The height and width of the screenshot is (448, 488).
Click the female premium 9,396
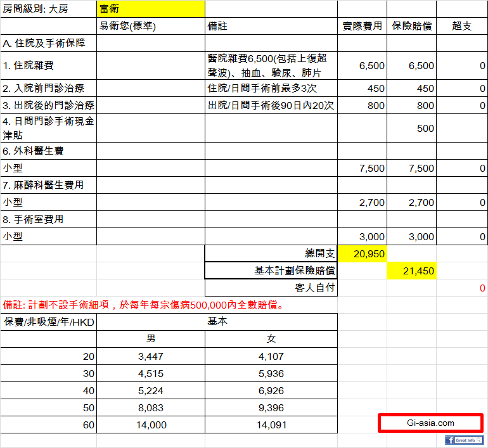[x=271, y=407]
